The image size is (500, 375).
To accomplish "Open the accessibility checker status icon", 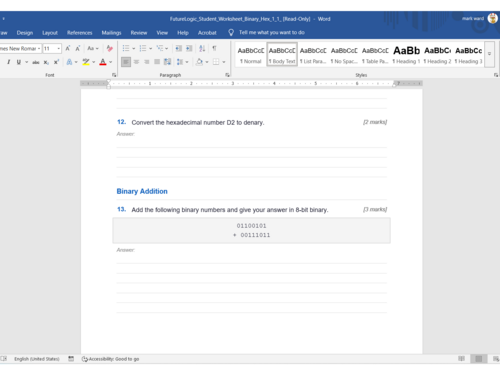I will (85, 359).
